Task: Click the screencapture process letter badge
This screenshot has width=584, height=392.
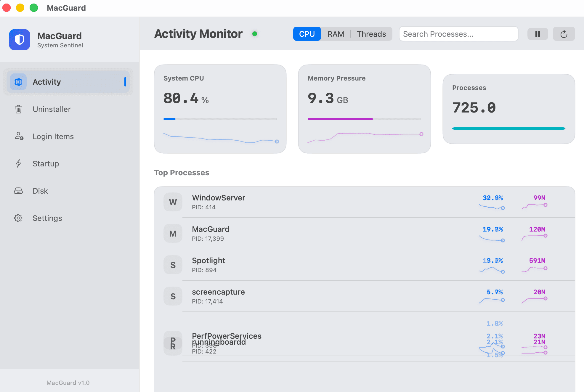Action: click(173, 296)
